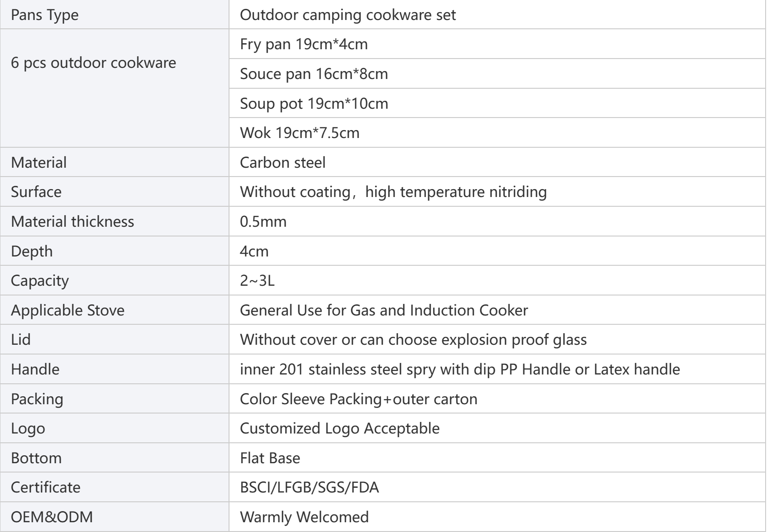Click Fry pan 19cm*4cm row
The height and width of the screenshot is (532, 767).
click(x=303, y=44)
